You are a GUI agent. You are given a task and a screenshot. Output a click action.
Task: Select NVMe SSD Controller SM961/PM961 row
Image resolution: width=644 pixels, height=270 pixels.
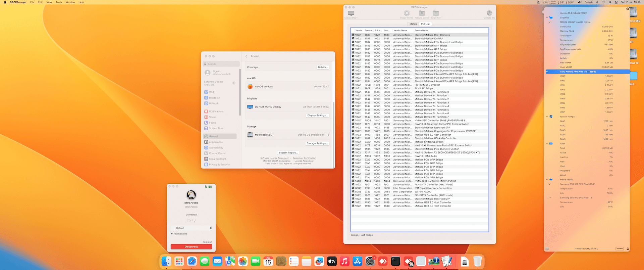[420, 181]
